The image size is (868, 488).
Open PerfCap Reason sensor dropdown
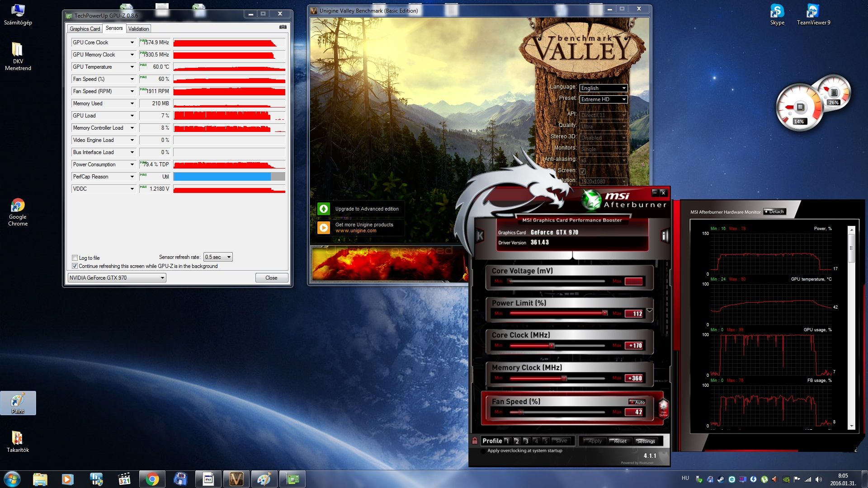[x=132, y=177]
